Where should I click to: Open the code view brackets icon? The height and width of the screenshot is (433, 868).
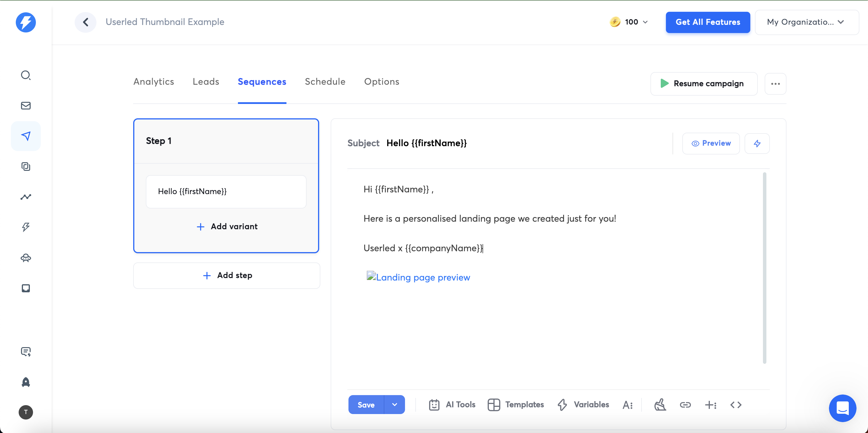point(736,405)
